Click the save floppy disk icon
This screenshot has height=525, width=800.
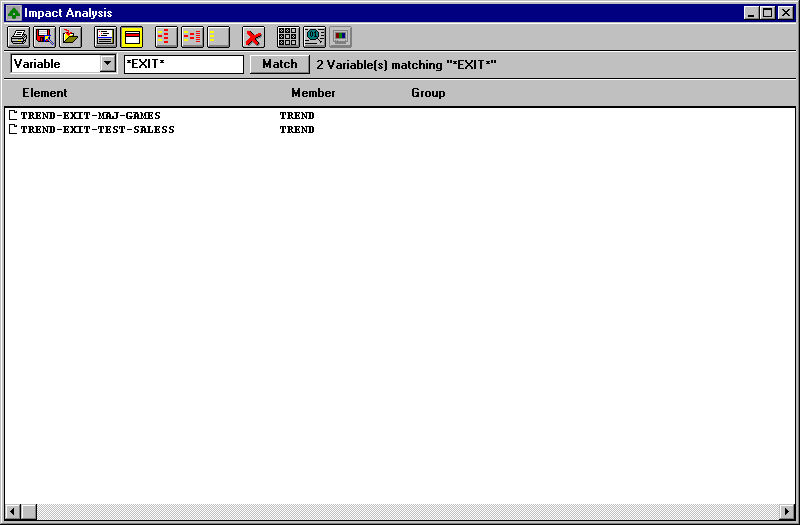pyautogui.click(x=44, y=38)
